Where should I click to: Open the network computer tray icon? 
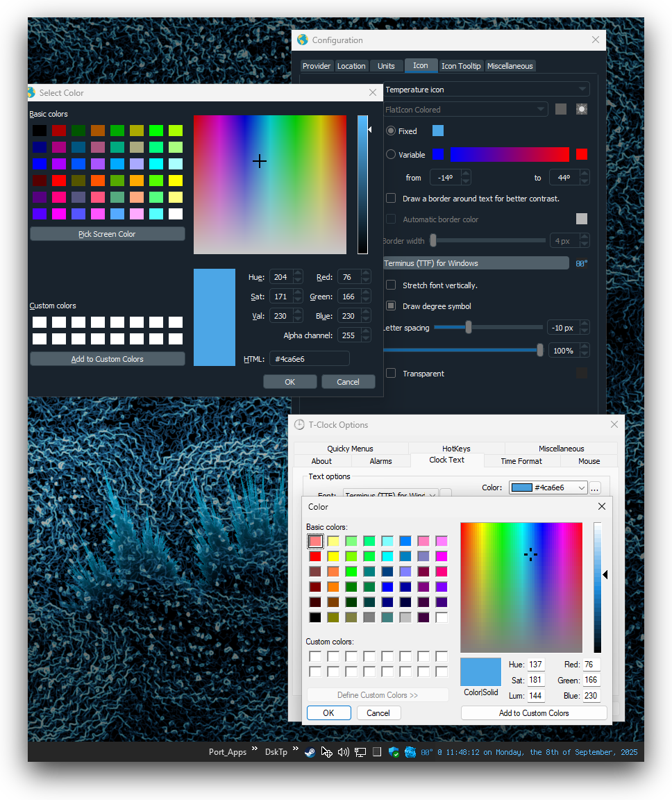[360, 753]
